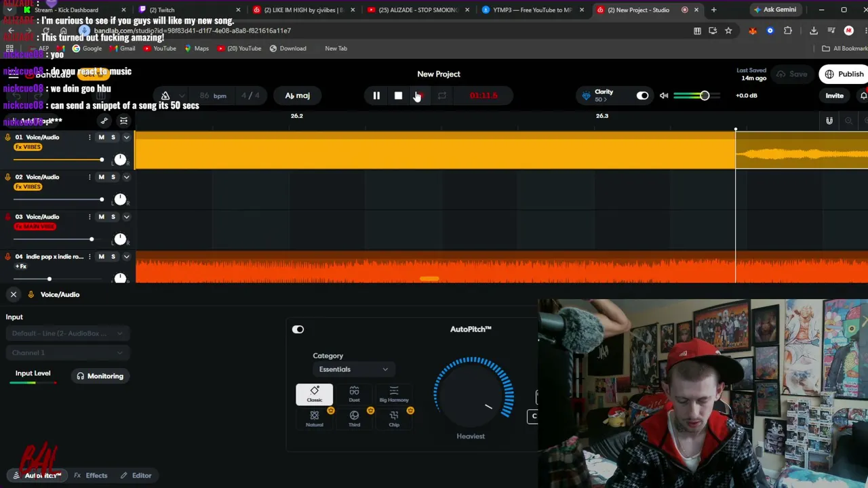The height and width of the screenshot is (488, 868).
Task: Switch to the Editor tab
Action: 136,475
